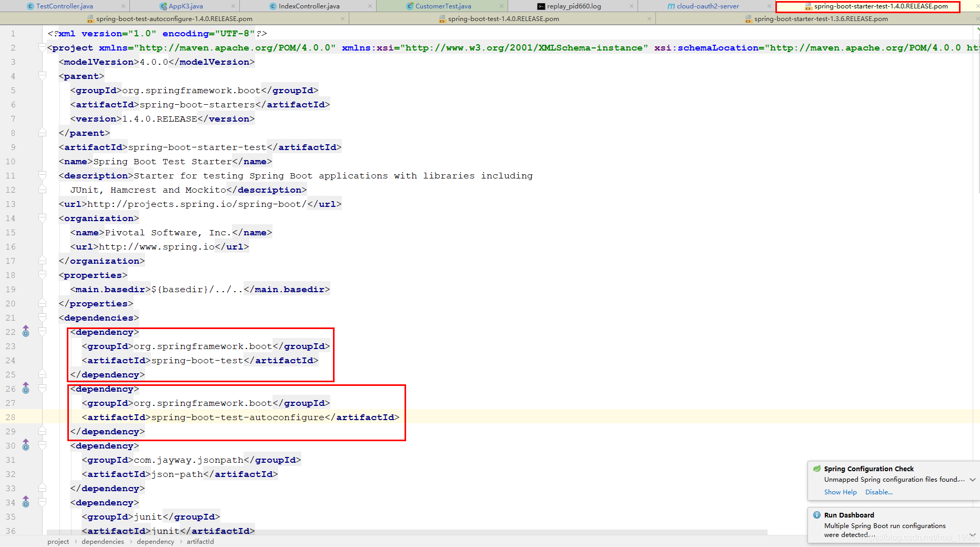The image size is (980, 547).
Task: Click json-path artifactId text
Action: click(x=177, y=474)
